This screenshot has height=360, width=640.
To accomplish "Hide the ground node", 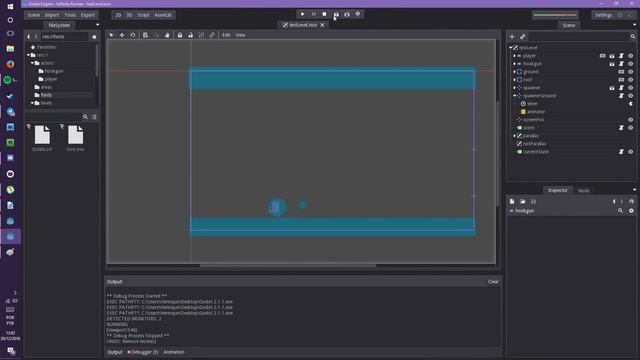I will [x=631, y=72].
